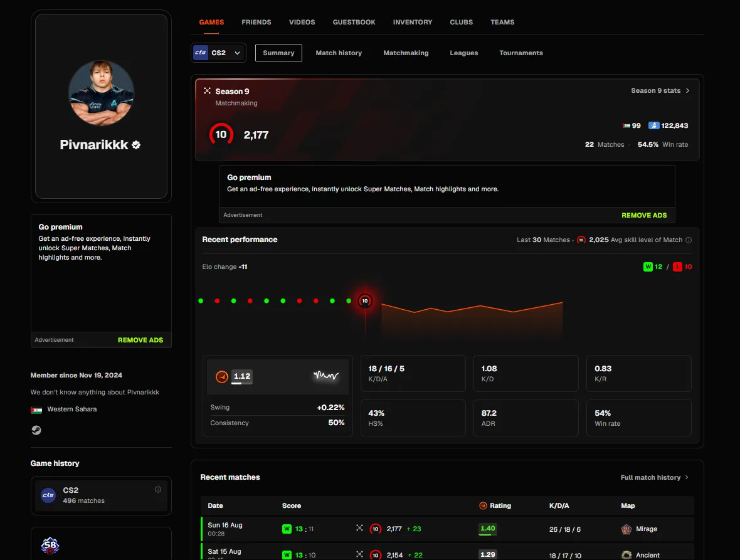Click the rating sparkline graph icon
This screenshot has height=560, width=740.
point(325,376)
